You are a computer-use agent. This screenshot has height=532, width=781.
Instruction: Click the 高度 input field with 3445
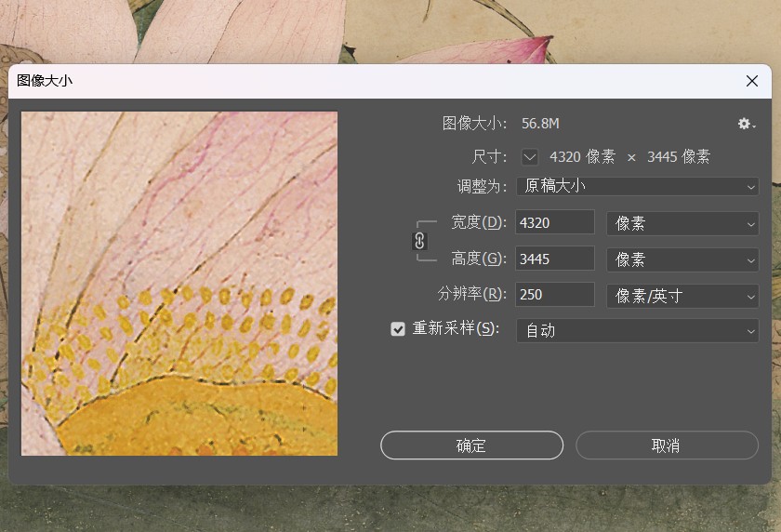[555, 259]
